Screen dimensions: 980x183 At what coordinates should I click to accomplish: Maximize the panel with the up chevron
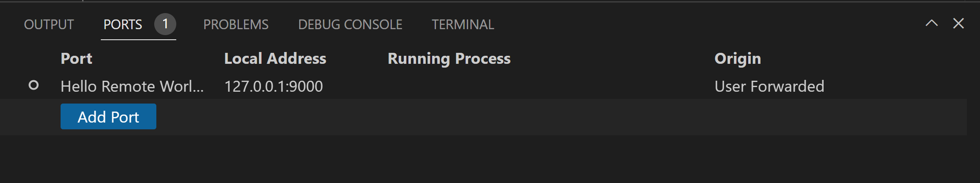click(931, 24)
